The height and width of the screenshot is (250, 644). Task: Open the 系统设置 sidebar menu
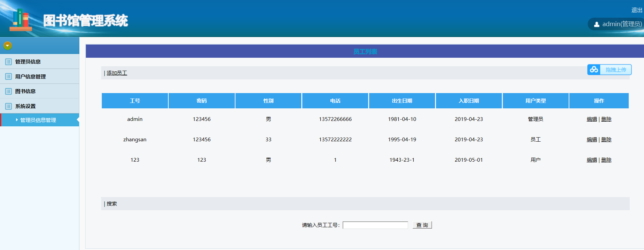[25, 106]
